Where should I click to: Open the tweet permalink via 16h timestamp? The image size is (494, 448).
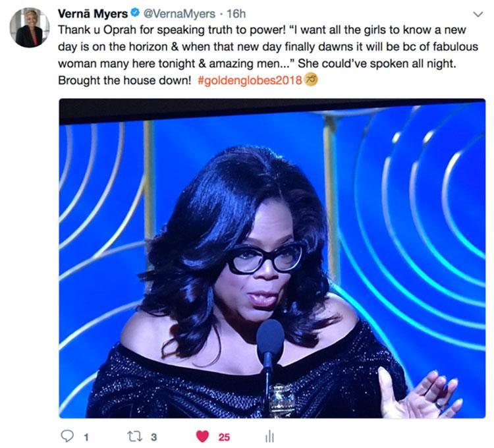(236, 14)
